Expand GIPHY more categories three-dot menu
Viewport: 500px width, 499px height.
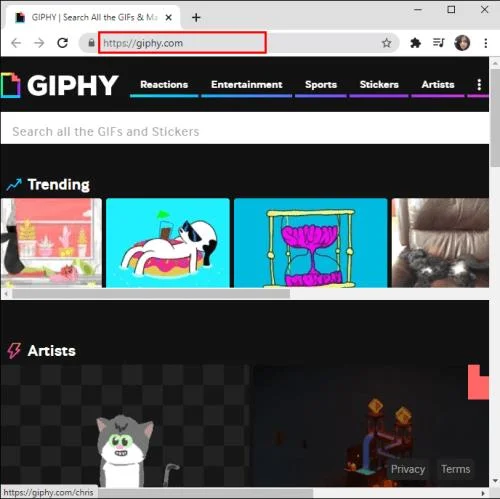click(479, 85)
